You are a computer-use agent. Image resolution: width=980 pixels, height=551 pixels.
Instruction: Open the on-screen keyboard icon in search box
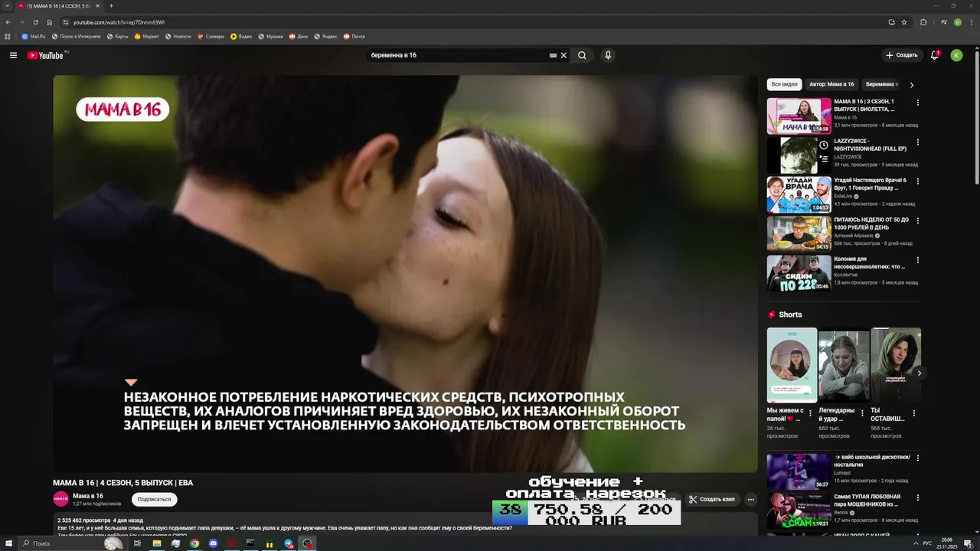[553, 55]
